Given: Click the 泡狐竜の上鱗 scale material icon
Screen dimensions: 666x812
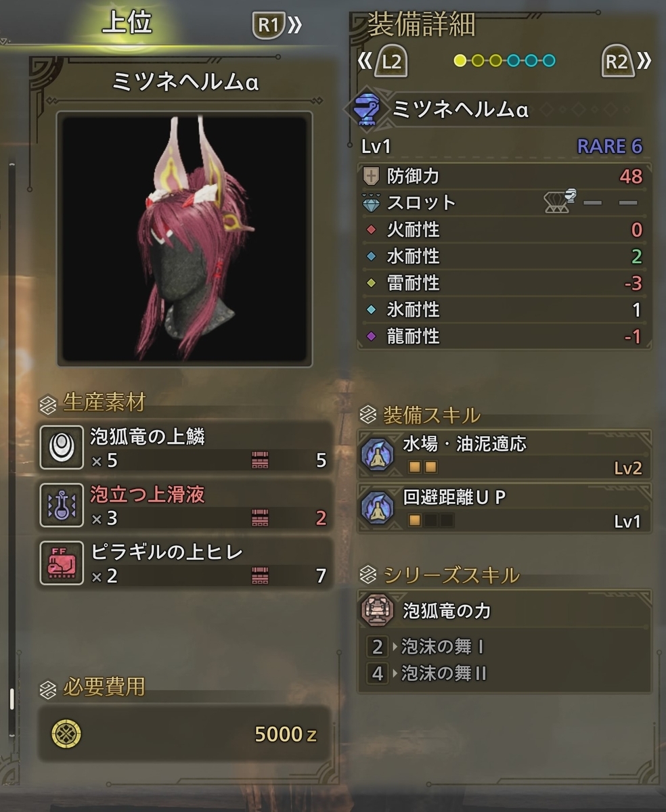Looking at the screenshot, I should [x=62, y=447].
